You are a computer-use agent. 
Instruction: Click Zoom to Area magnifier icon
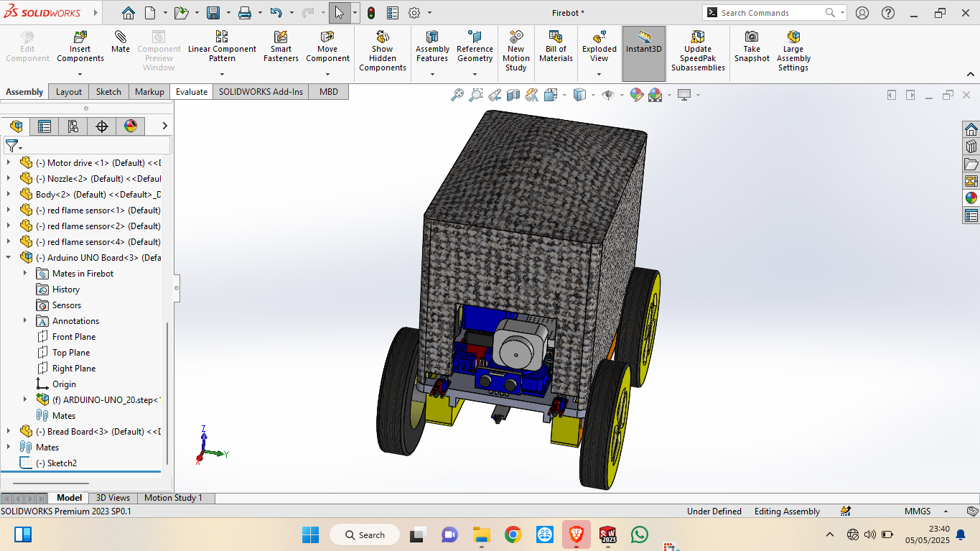[x=476, y=95]
